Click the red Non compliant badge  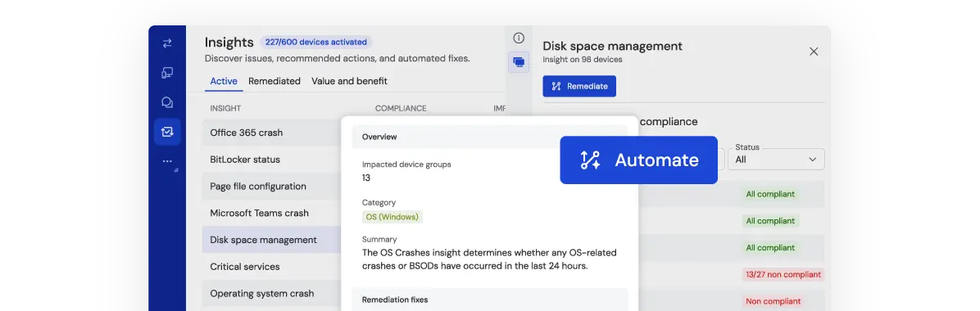coord(774,301)
